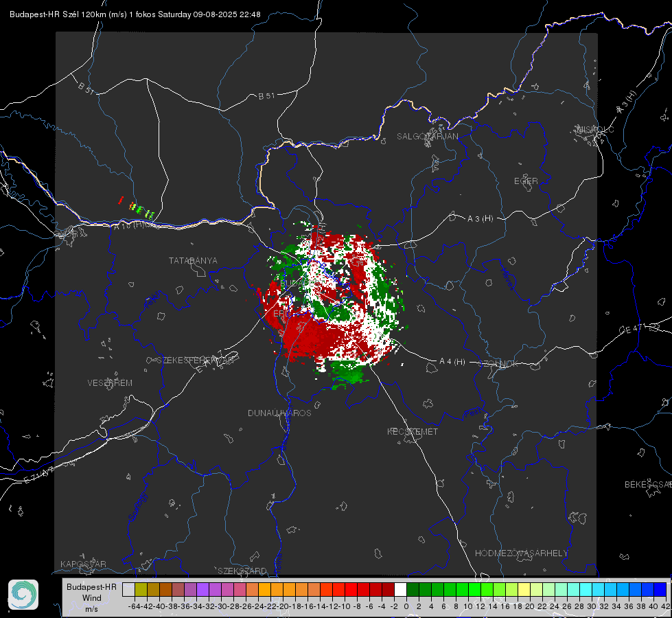Click the KAPOSVÁR city label

(83, 564)
